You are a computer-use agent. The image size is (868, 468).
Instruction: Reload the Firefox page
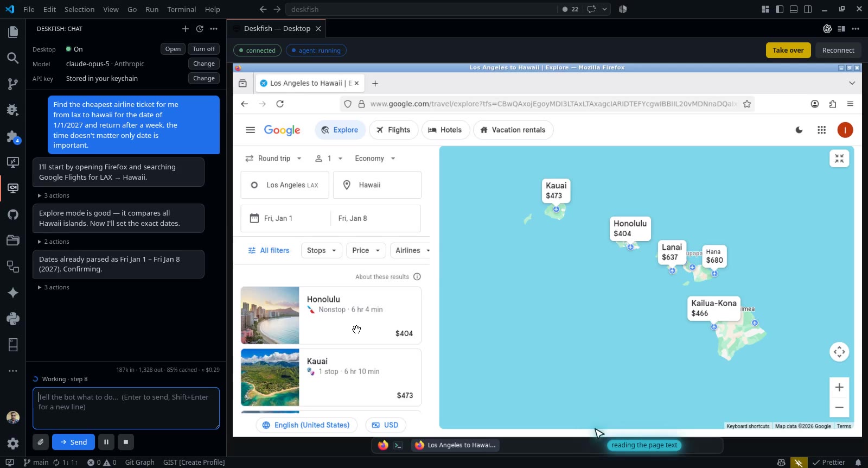coord(280,104)
